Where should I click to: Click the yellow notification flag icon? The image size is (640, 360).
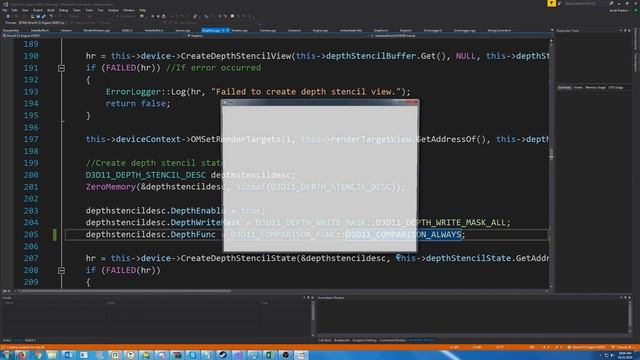tap(551, 3)
